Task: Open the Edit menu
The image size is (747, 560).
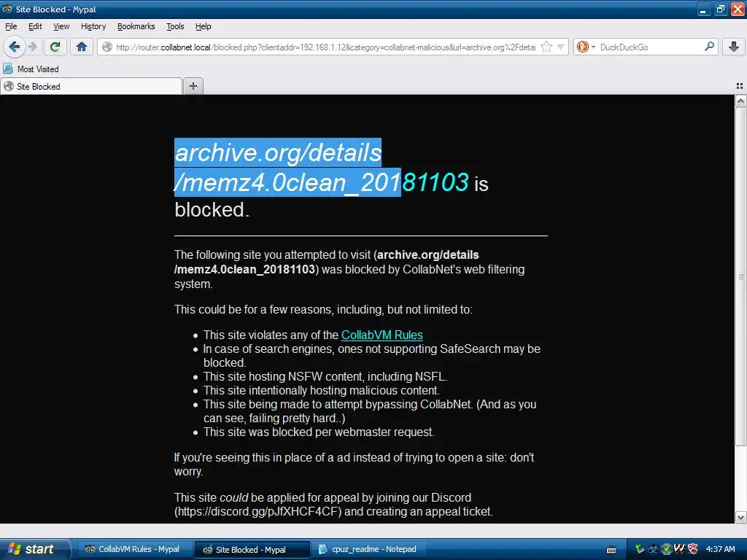Action: click(35, 26)
